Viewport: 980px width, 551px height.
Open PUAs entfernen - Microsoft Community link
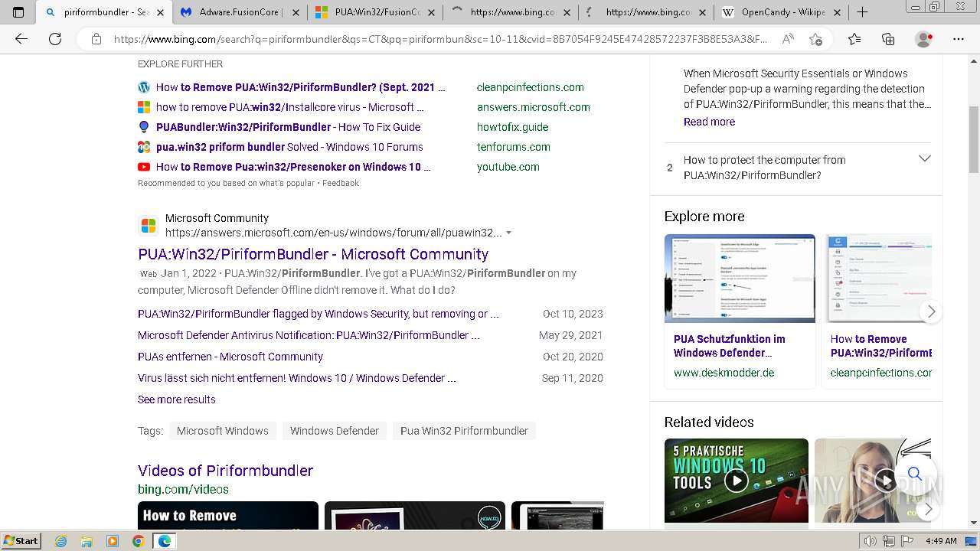click(x=230, y=357)
